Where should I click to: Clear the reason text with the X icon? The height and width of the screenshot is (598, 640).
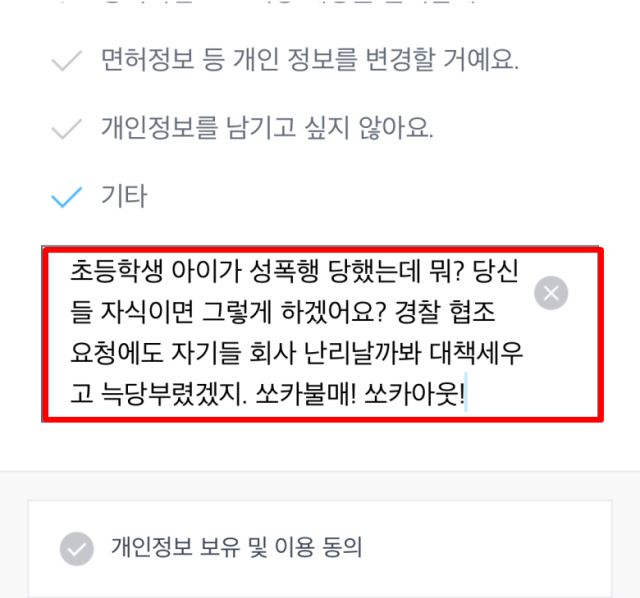click(551, 293)
